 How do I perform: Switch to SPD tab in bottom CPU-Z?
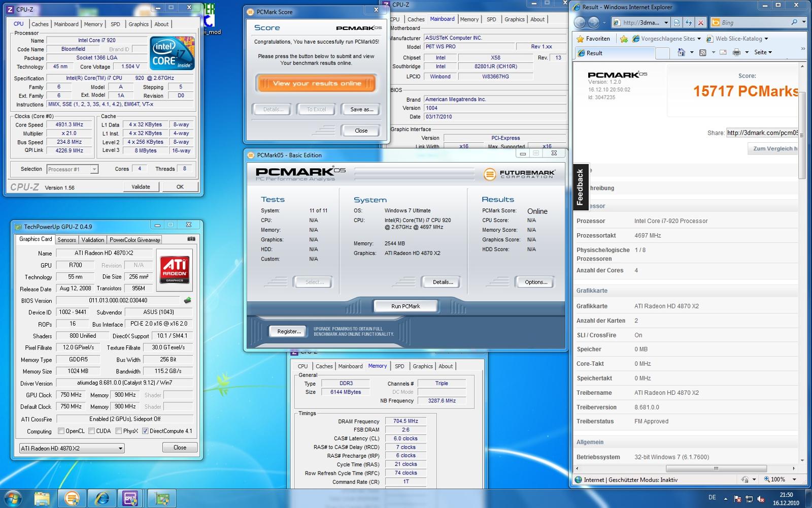399,366
